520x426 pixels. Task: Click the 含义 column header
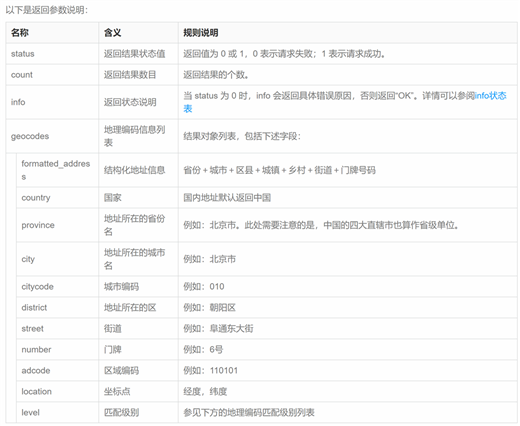tap(112, 33)
